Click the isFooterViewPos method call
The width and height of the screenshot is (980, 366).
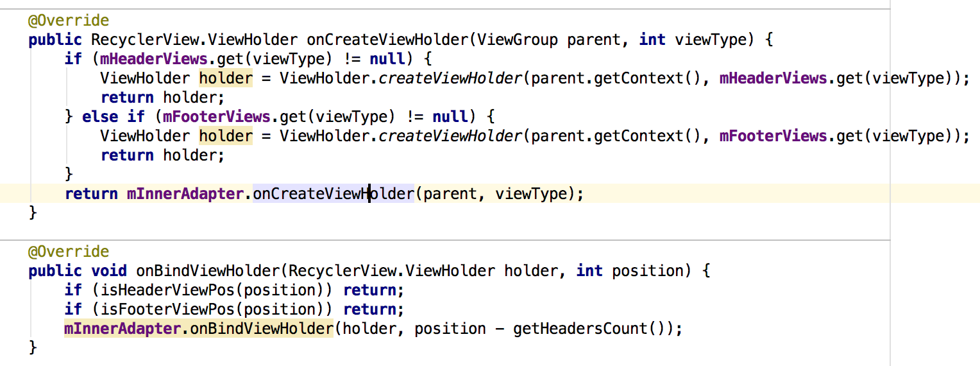pos(173,309)
